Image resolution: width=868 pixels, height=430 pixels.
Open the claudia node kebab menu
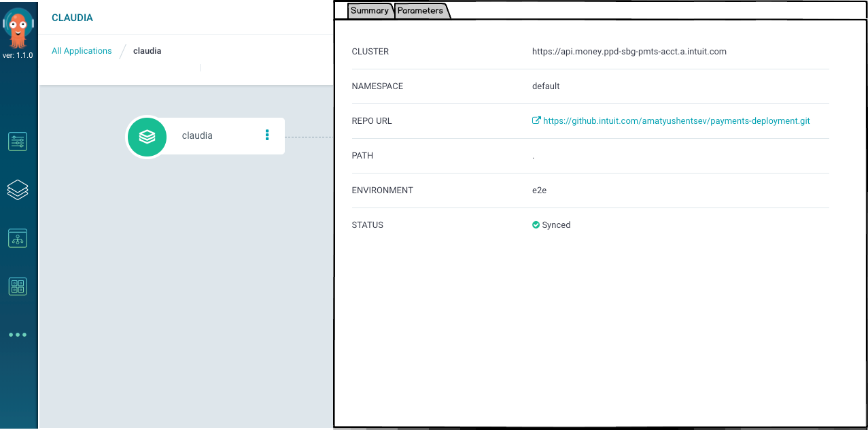click(267, 135)
